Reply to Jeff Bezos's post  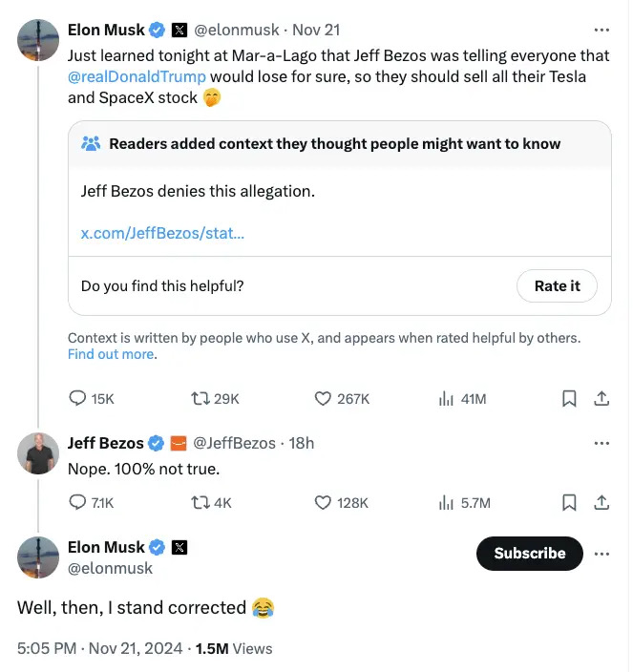point(78,502)
